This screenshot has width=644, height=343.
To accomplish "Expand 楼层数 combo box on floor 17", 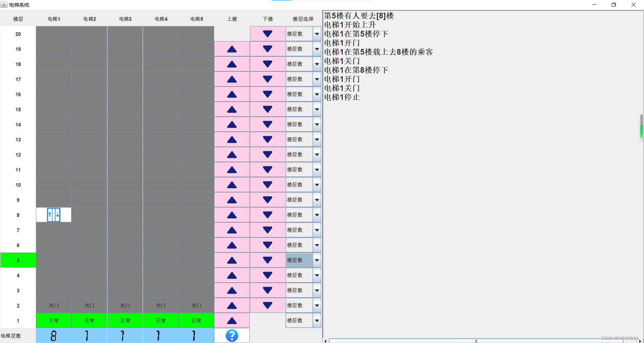I will click(317, 79).
